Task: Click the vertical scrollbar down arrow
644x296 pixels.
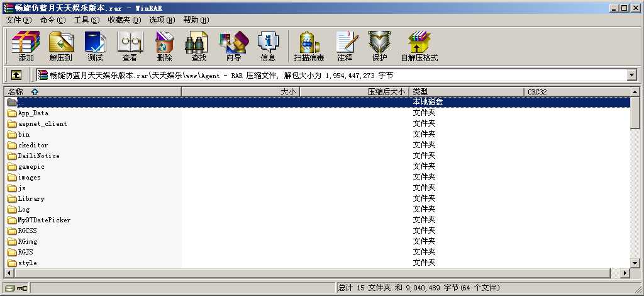Action: point(635,263)
